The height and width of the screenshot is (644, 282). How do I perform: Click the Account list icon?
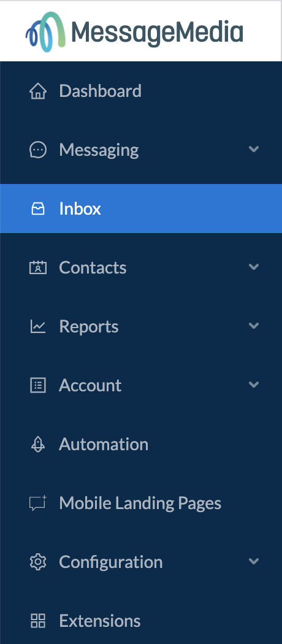38,385
